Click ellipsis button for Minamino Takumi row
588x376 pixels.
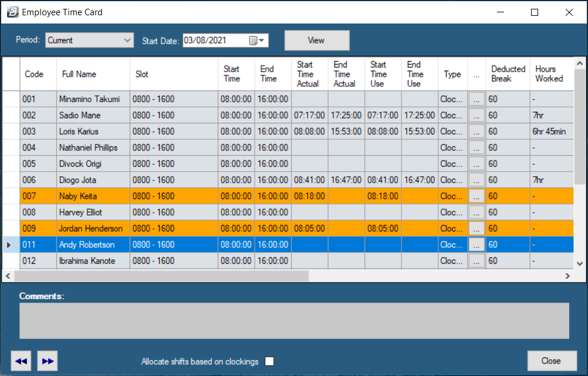(477, 99)
